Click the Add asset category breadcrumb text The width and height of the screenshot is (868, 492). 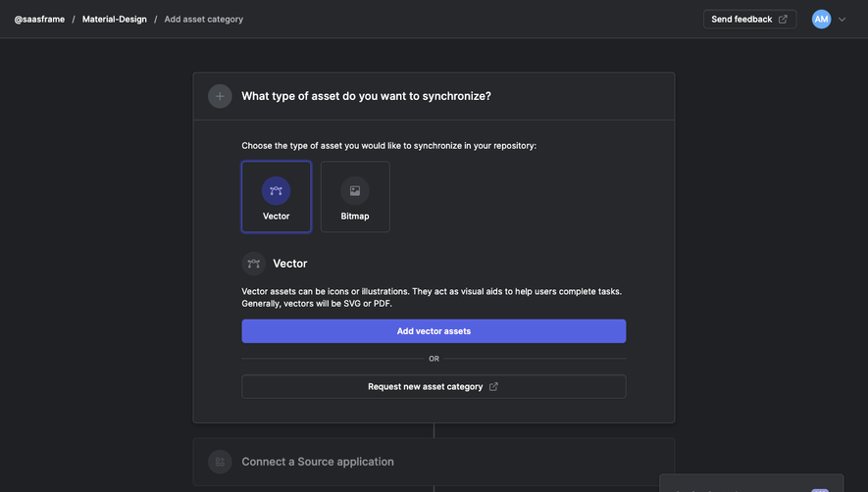pyautogui.click(x=204, y=20)
